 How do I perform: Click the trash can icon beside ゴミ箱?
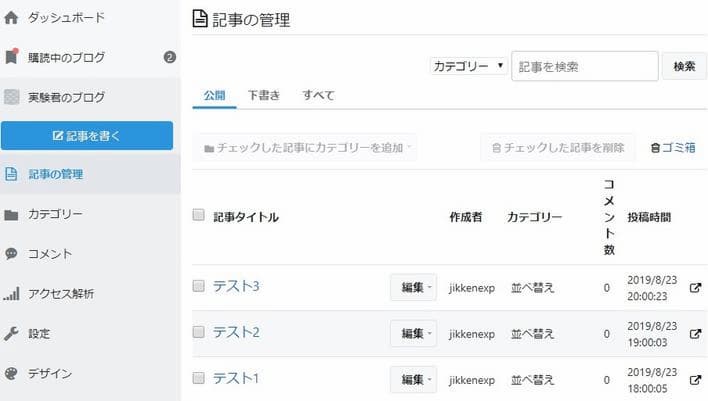pos(655,148)
